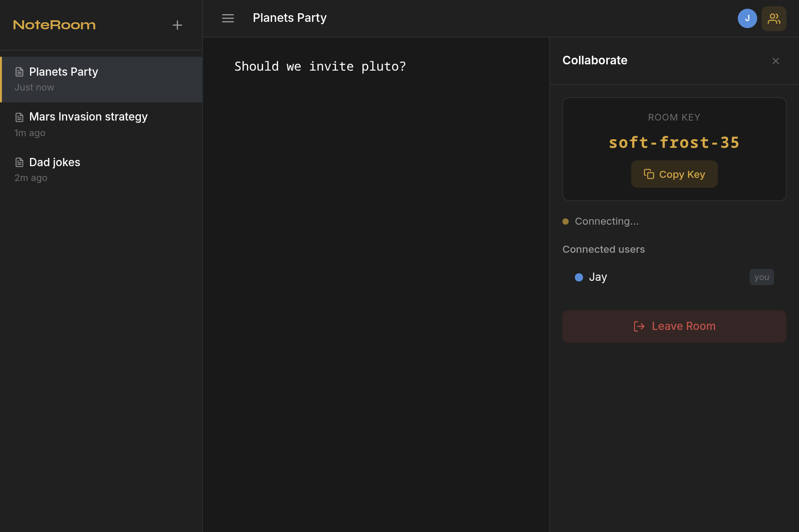Click the document icon beside Planets Party
799x532 pixels.
point(19,72)
